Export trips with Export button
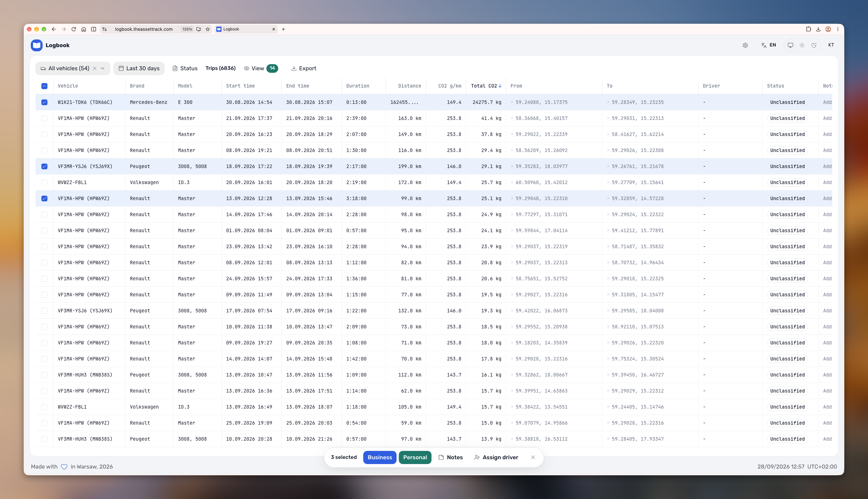 304,69
